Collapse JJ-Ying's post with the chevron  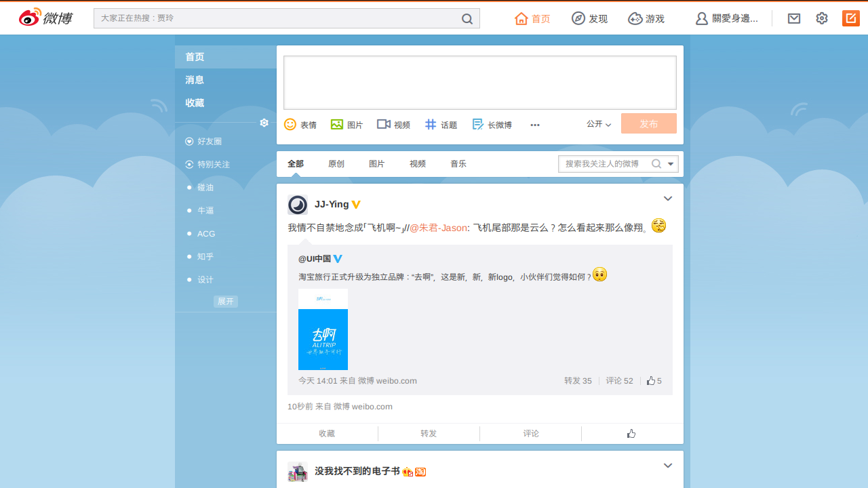[x=668, y=199]
